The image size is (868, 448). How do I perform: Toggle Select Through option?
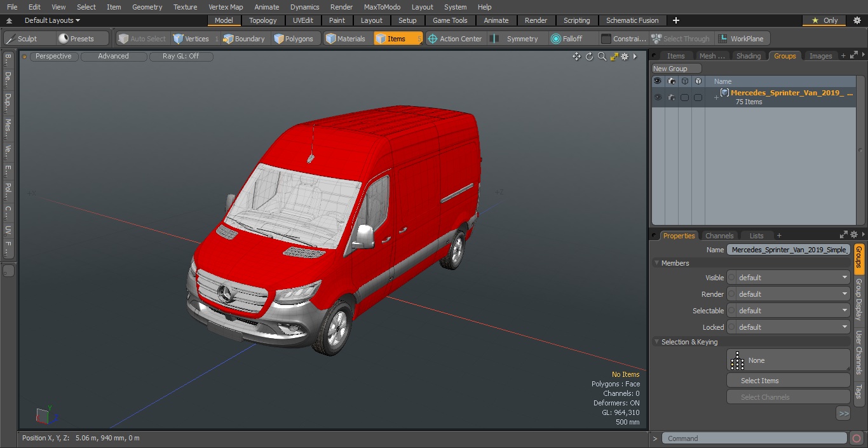click(x=681, y=39)
